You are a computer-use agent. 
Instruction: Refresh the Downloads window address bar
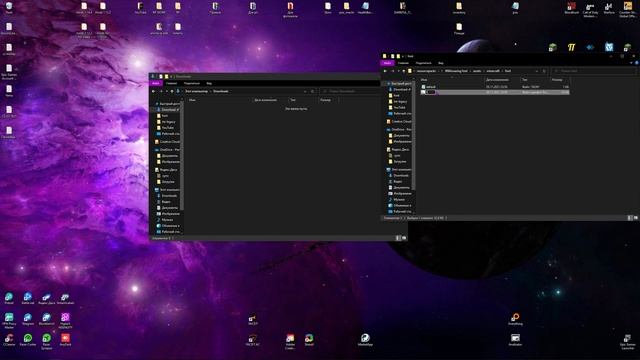coord(313,91)
